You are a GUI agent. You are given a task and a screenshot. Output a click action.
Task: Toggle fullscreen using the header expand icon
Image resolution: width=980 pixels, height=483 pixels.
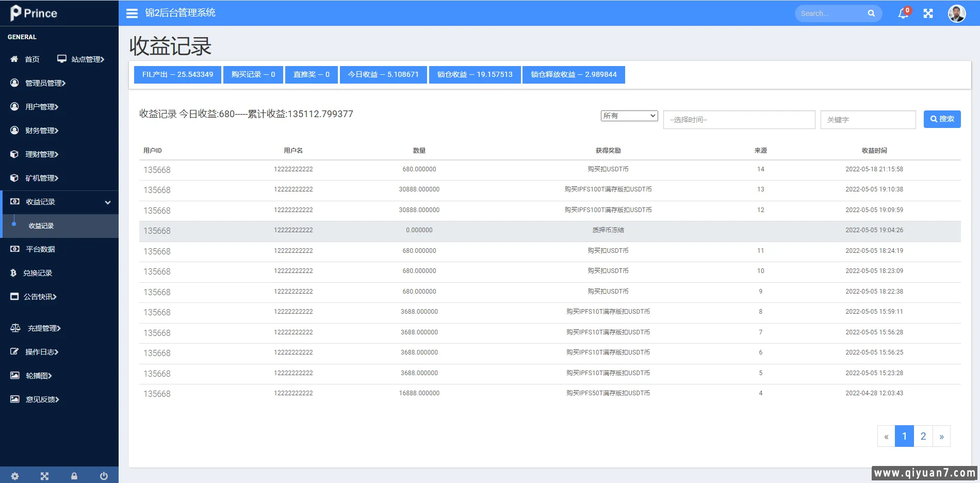point(928,13)
